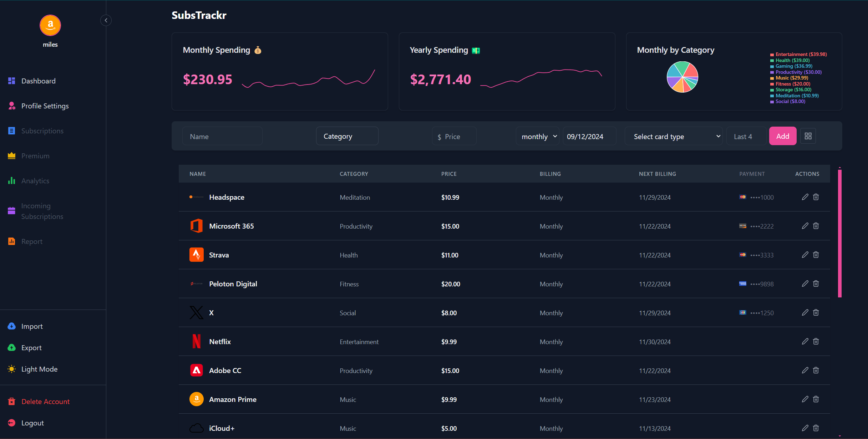Viewport: 868px width, 439px height.
Task: Switch to grid view icon
Action: click(808, 136)
